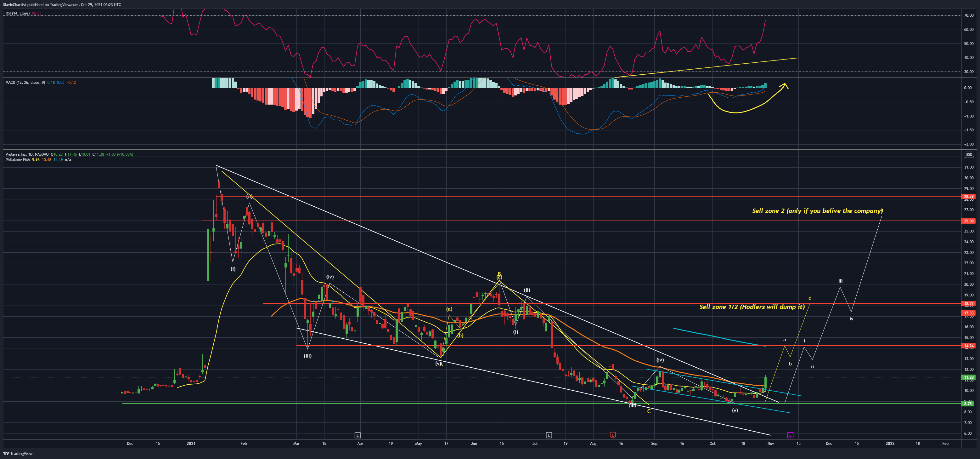This screenshot has height=459, width=980.
Task: Select the 18.22 red price level label
Action: [x=969, y=304]
